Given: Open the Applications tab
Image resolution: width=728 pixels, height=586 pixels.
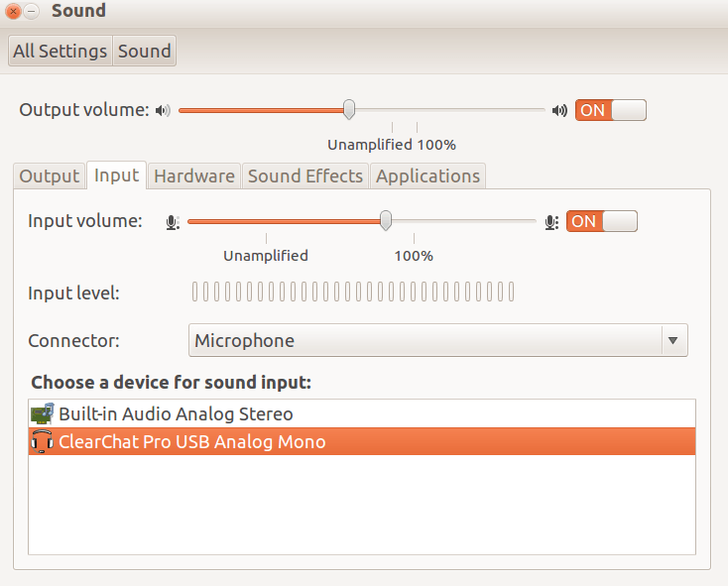Looking at the screenshot, I should point(427,176).
